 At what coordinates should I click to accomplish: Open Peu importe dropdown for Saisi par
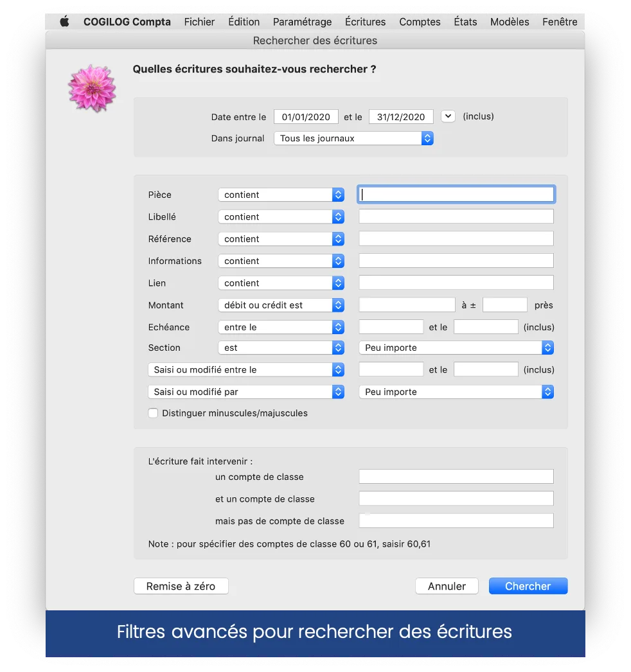pos(456,392)
